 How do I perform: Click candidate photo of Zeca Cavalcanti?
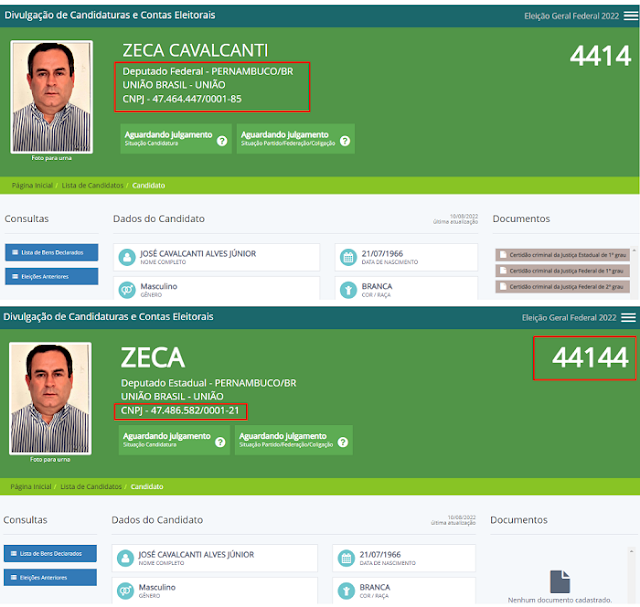51,97
